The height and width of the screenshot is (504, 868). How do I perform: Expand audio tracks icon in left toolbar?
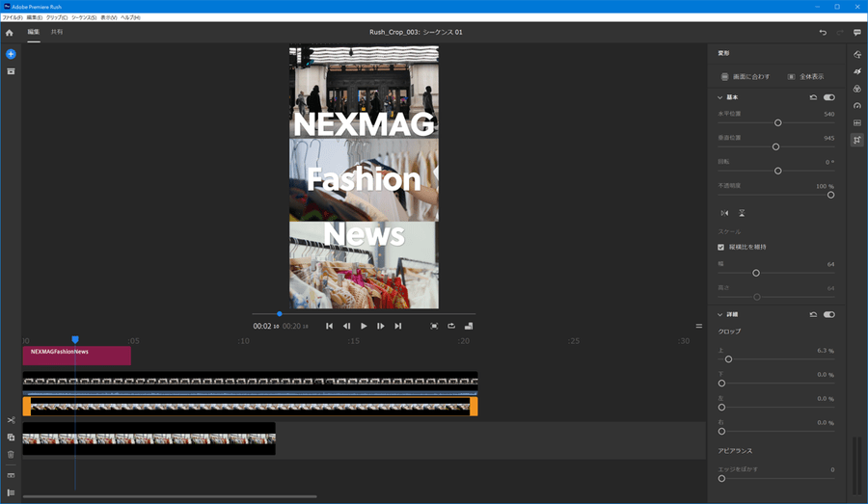(11, 475)
